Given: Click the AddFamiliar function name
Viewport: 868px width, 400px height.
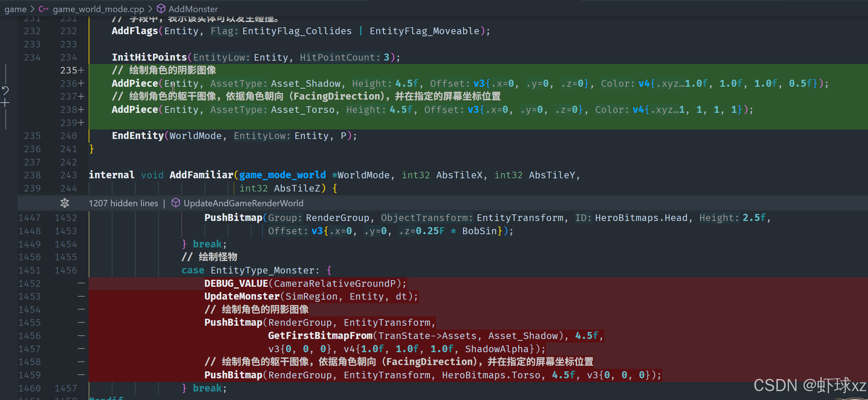Looking at the screenshot, I should (201, 175).
